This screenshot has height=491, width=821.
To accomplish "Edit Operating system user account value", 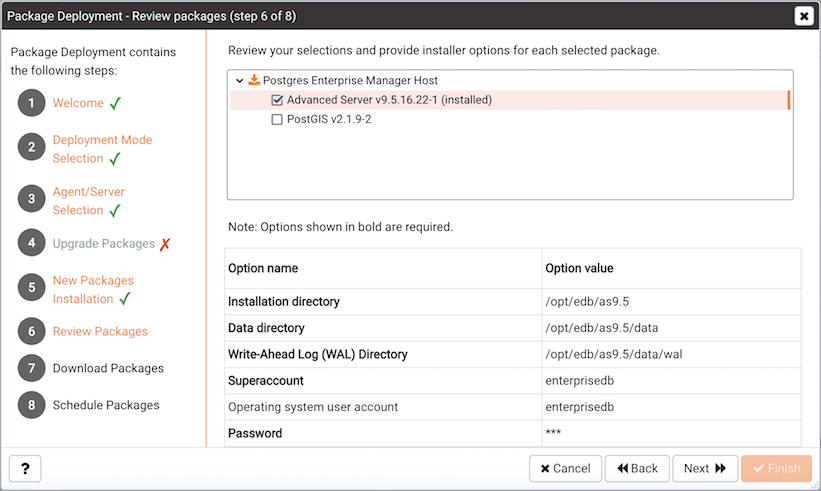I will (671, 407).
